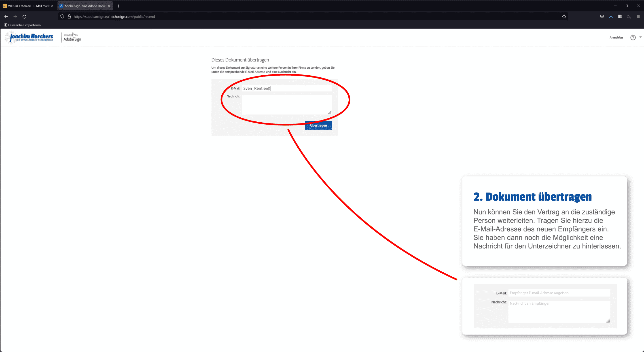Go back to previous page
Viewport: 644px width, 352px height.
[x=6, y=17]
